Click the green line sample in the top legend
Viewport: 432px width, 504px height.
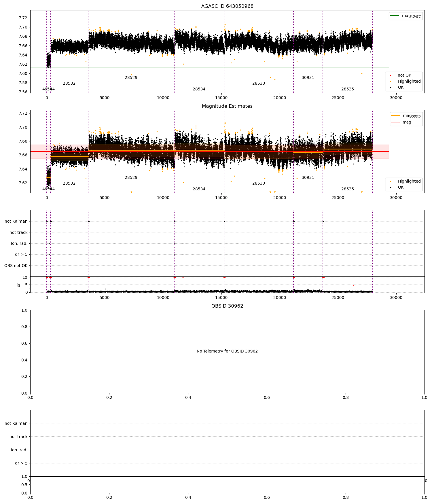coord(395,16)
